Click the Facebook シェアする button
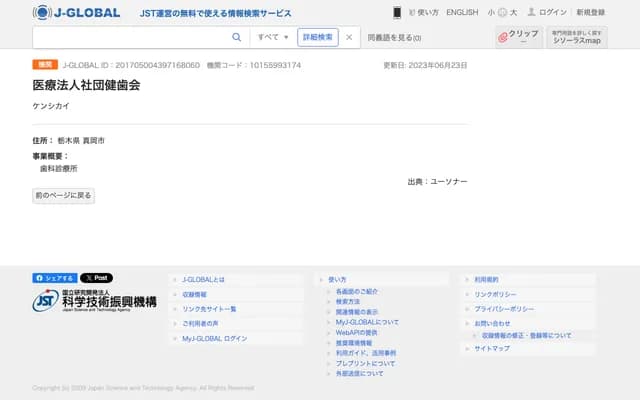640x400 pixels. [54, 278]
